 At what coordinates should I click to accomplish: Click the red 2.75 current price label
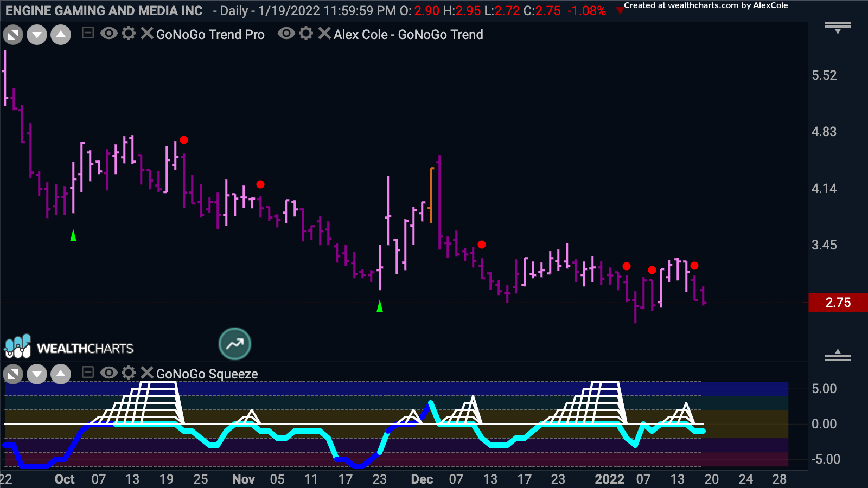coord(838,303)
